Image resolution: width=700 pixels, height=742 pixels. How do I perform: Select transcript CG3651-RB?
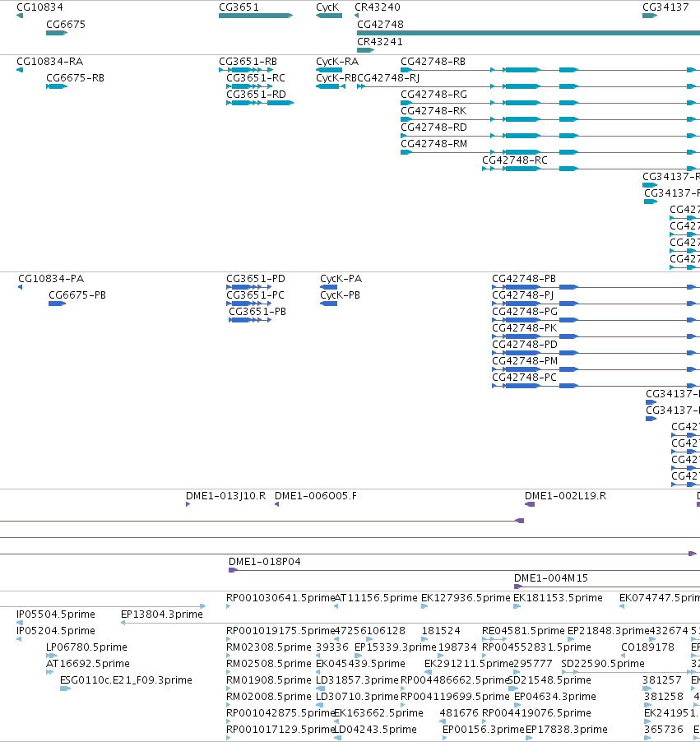(x=248, y=62)
